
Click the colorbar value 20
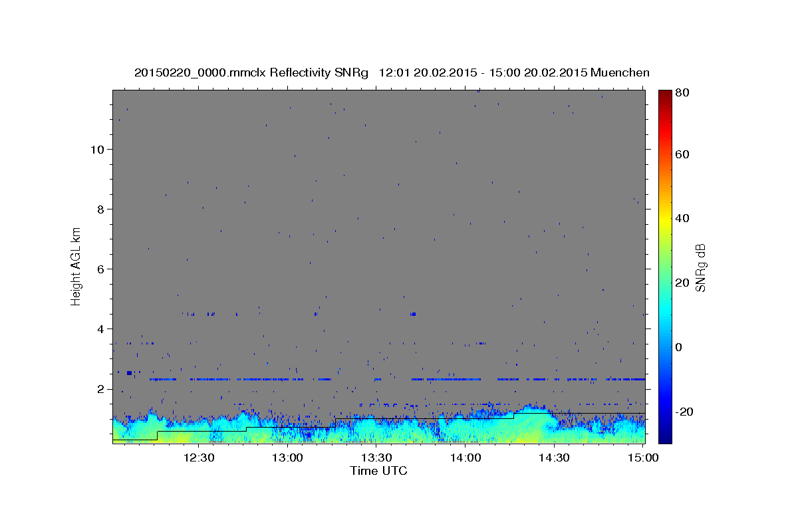[682, 283]
